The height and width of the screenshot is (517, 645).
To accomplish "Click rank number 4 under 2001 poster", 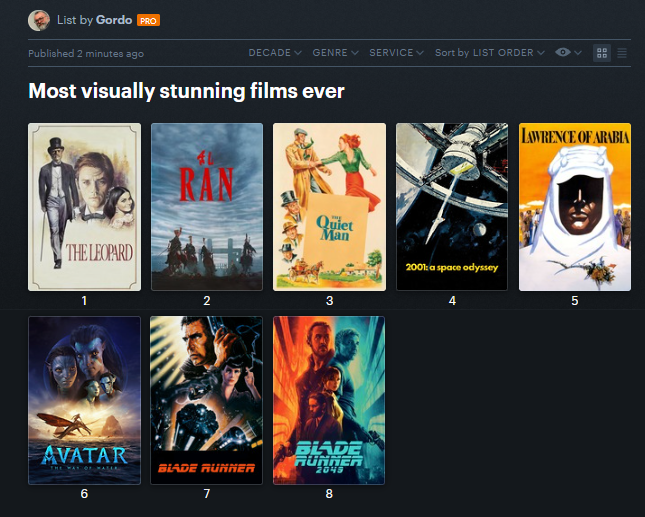I will click(x=452, y=301).
